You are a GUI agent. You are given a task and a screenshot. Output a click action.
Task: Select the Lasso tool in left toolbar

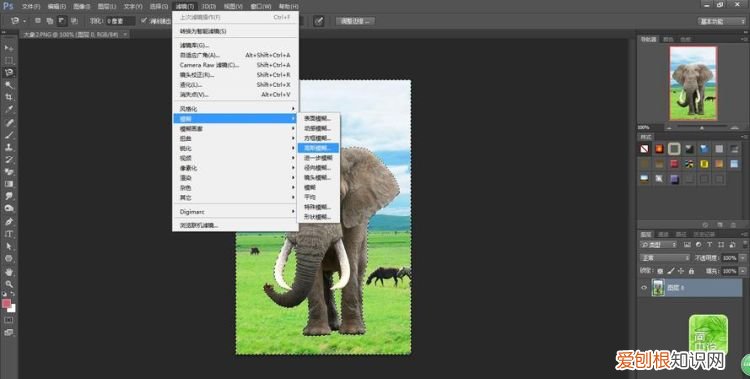point(9,73)
